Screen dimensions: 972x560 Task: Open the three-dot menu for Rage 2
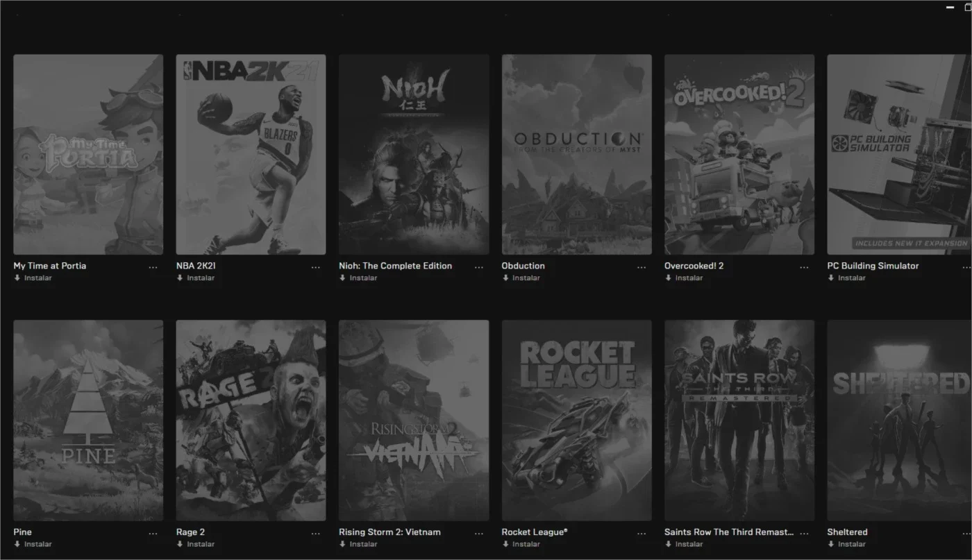coord(316,534)
